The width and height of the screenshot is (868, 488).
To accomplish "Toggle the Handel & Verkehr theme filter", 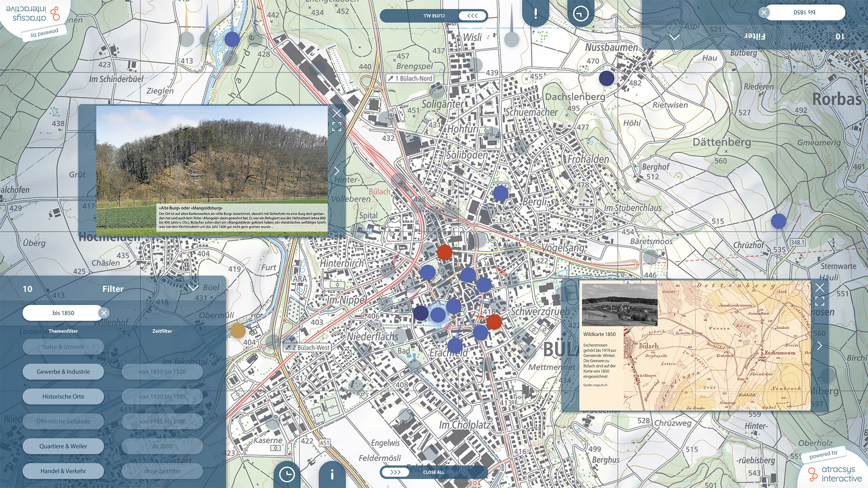I will (63, 471).
